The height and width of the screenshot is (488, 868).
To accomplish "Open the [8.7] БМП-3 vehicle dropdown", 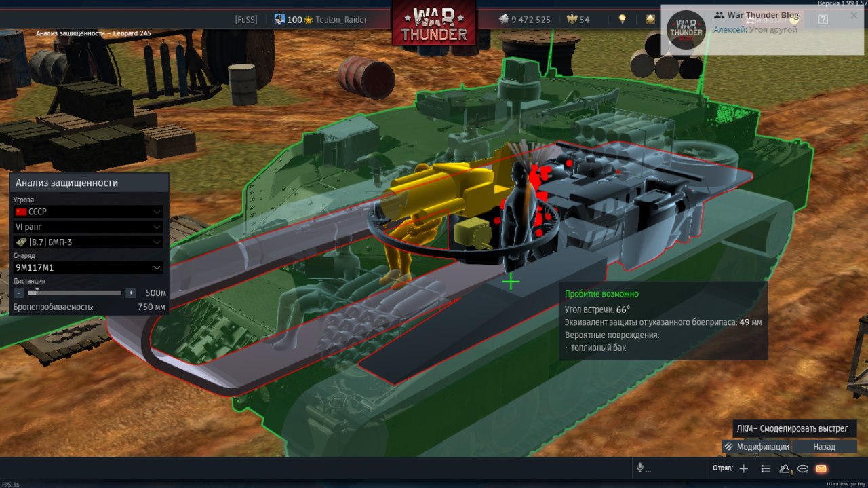I will [x=88, y=242].
